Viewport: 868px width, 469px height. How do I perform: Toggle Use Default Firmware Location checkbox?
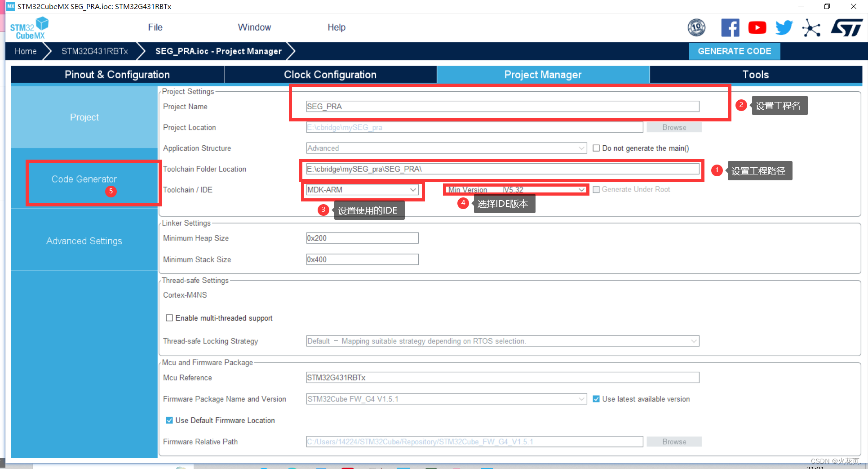169,420
